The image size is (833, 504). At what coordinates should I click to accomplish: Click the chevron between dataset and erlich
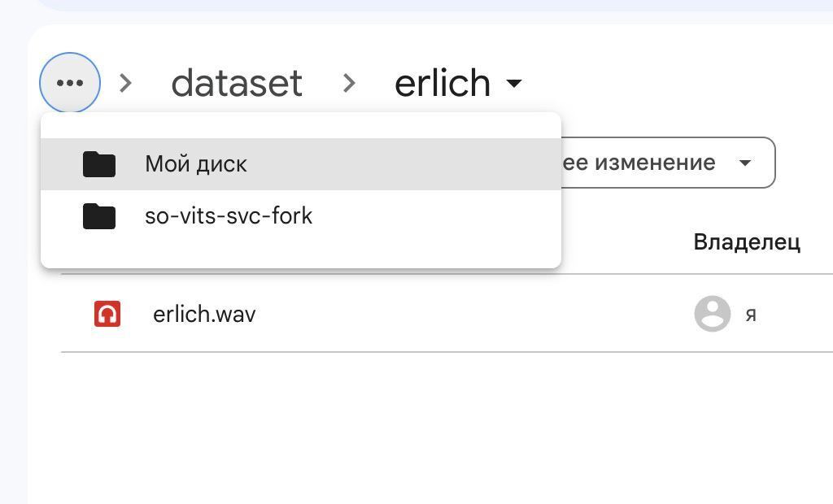click(x=348, y=83)
